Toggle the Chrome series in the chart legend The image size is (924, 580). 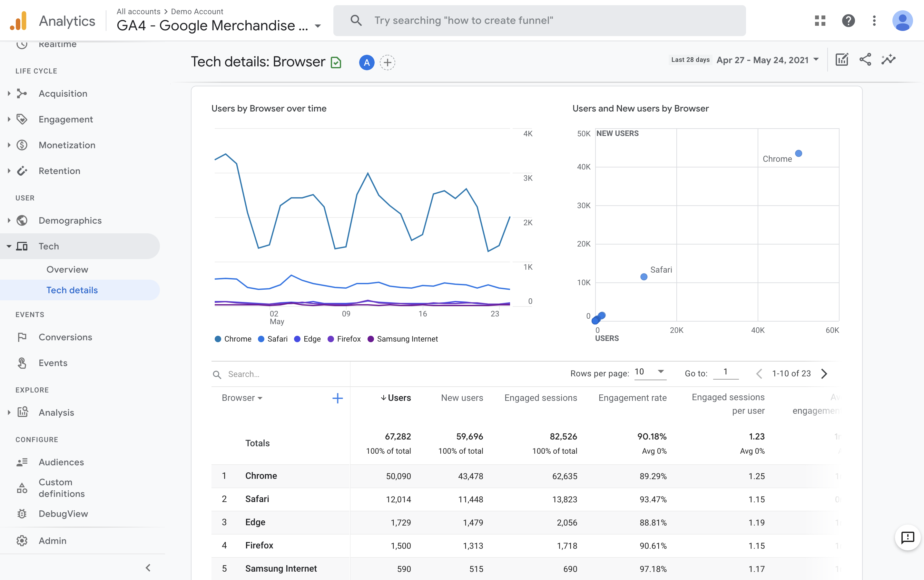click(232, 339)
